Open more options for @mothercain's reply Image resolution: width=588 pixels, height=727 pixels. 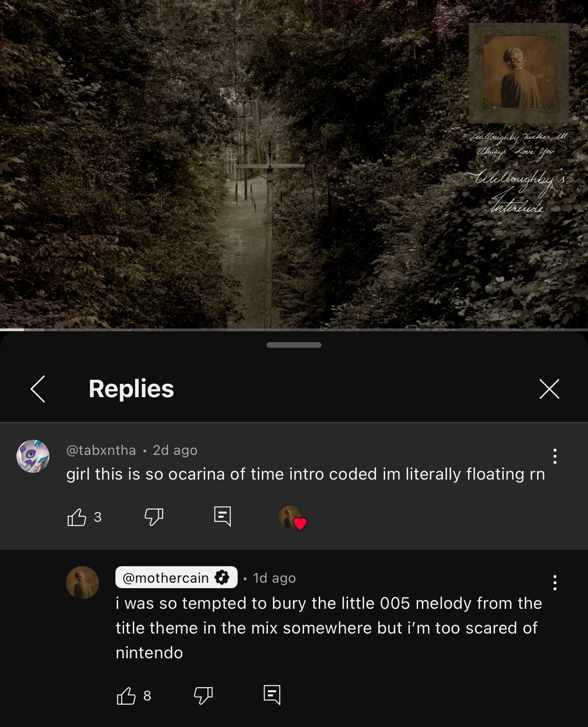(x=555, y=582)
